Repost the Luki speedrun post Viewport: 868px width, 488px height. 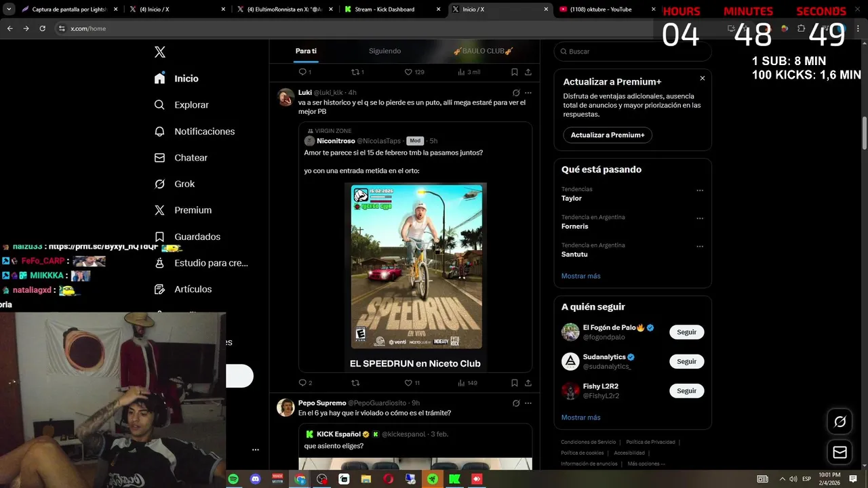point(355,383)
